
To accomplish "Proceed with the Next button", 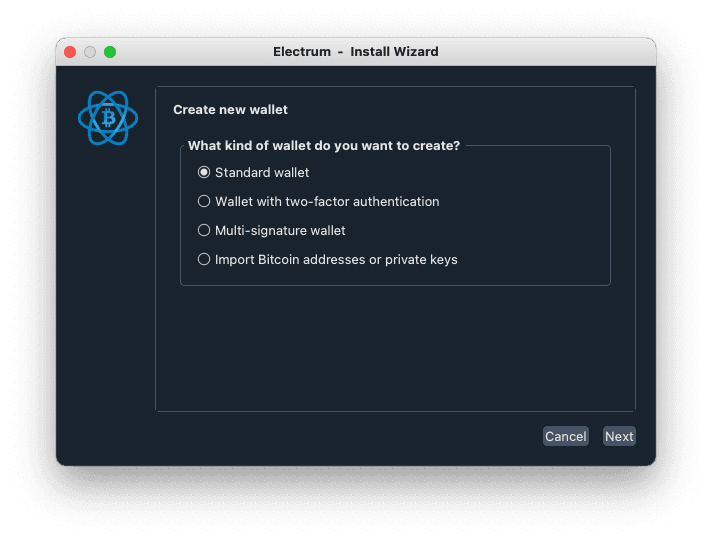I will point(619,436).
